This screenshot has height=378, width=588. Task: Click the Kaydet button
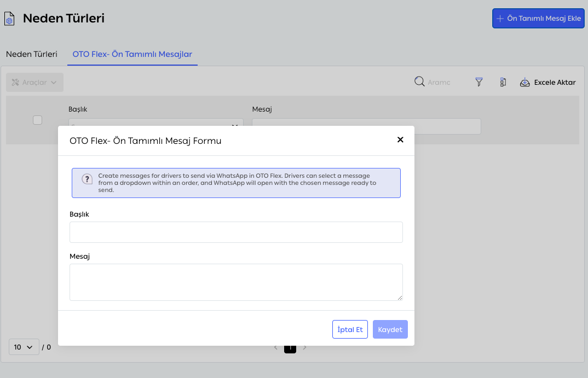[x=390, y=329]
